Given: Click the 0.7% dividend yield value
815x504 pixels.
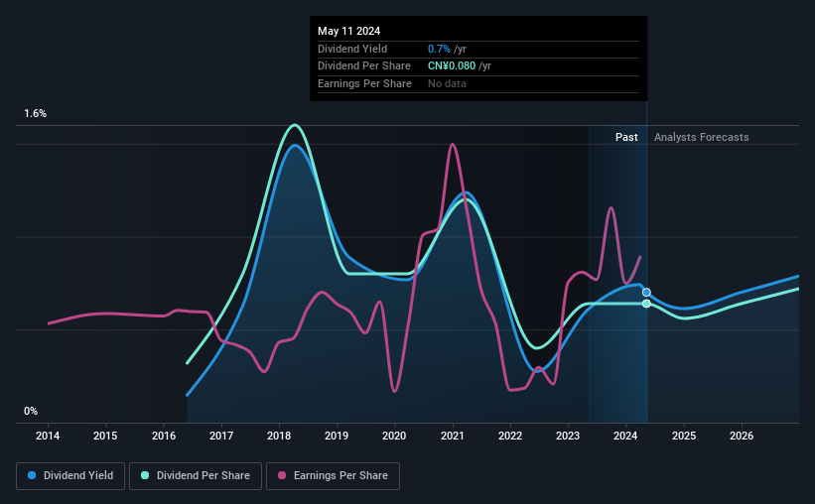Looking at the screenshot, I should (x=439, y=49).
